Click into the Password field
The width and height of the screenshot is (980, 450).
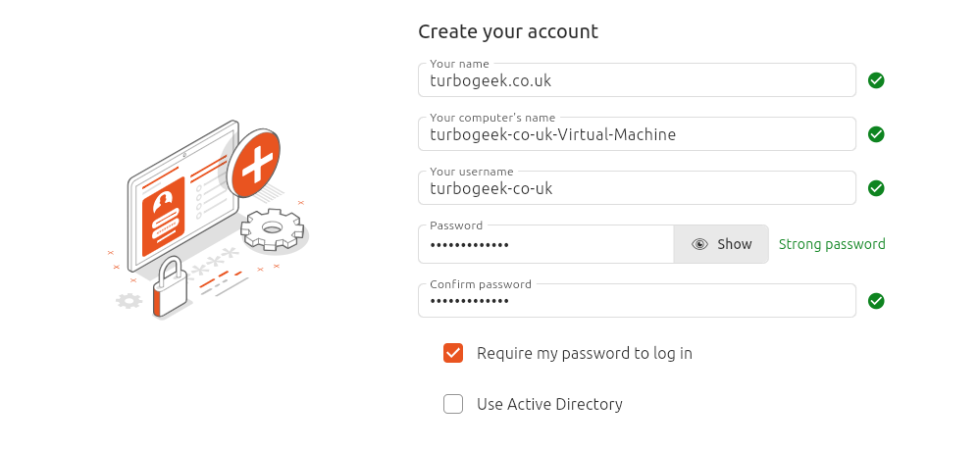pyautogui.click(x=545, y=244)
